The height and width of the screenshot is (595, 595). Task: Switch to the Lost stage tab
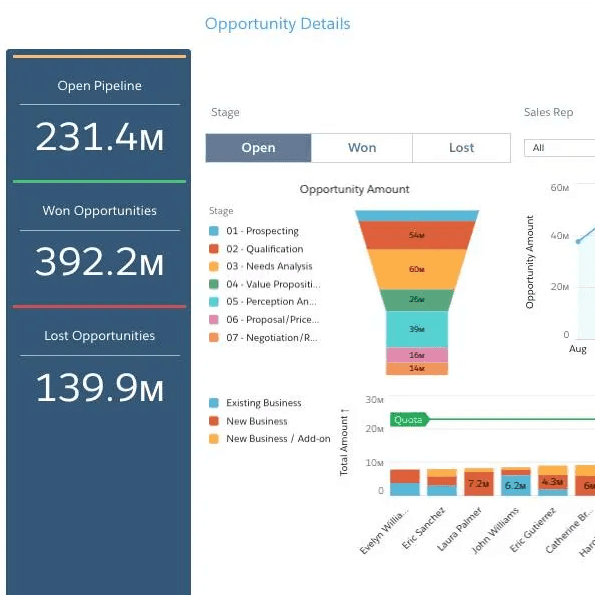[461, 148]
